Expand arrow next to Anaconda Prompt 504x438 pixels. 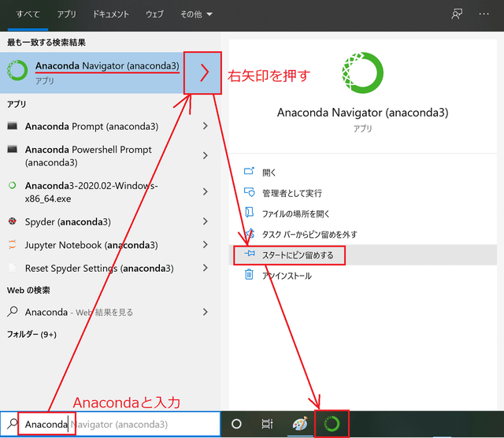(206, 126)
